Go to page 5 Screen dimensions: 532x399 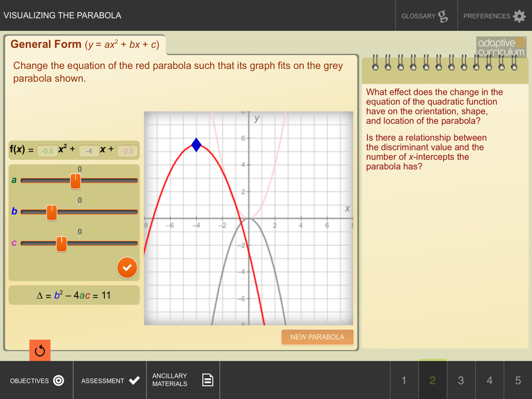(518, 380)
